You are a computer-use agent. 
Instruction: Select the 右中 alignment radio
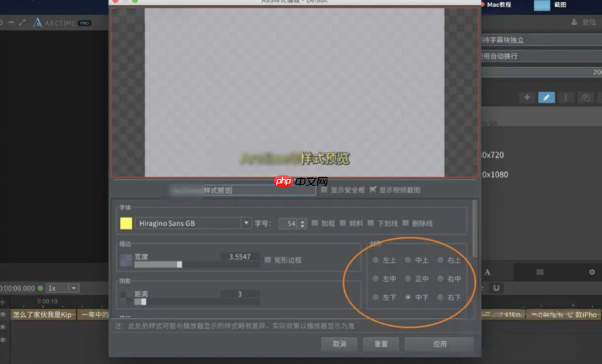(x=441, y=278)
